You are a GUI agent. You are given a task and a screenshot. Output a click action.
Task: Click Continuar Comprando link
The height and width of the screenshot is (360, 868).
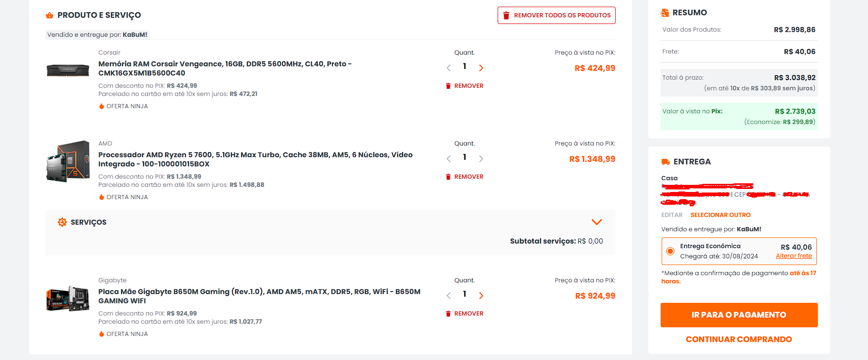[739, 340]
